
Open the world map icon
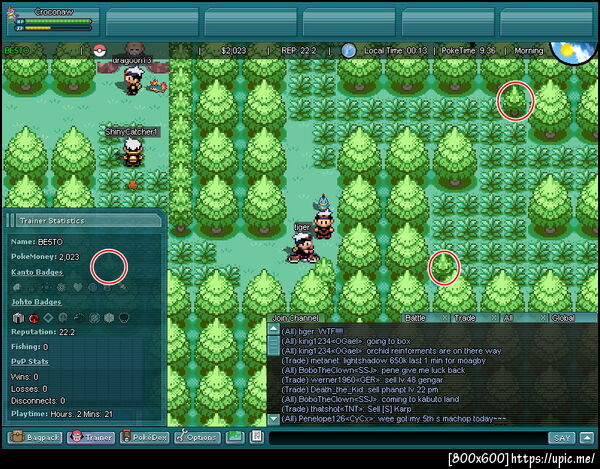[235, 437]
